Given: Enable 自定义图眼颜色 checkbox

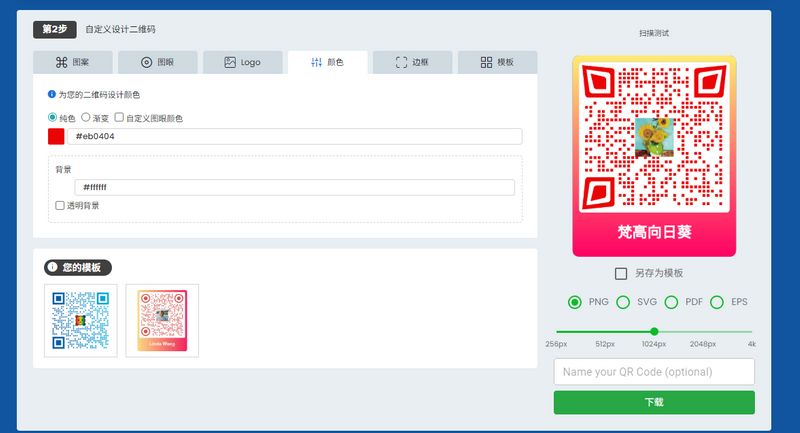Looking at the screenshot, I should (x=119, y=118).
